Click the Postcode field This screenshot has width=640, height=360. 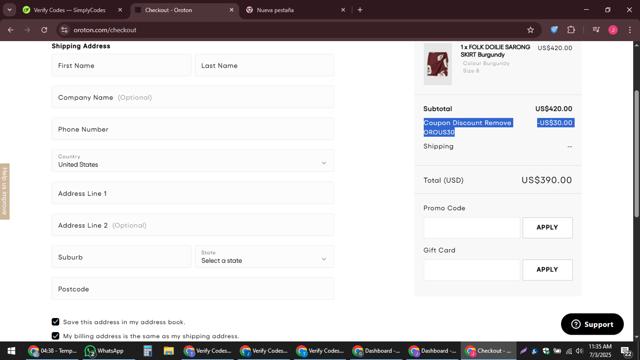pyautogui.click(x=193, y=289)
